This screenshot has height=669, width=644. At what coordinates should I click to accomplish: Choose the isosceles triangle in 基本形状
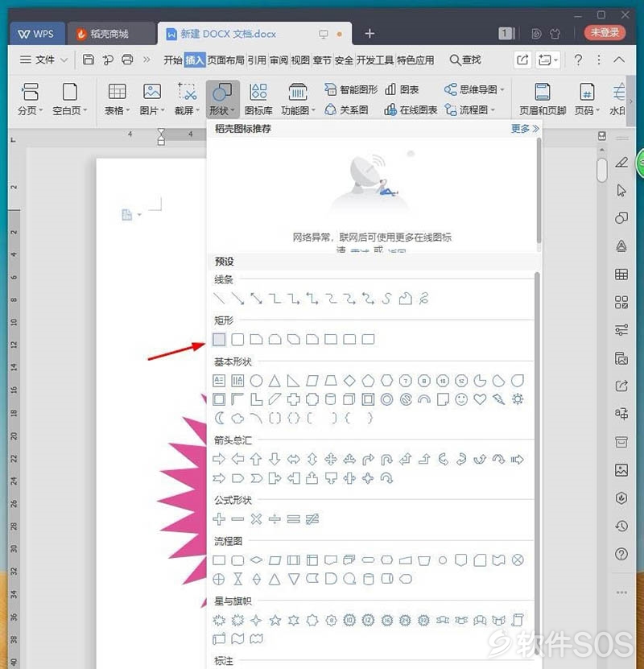[x=275, y=380]
